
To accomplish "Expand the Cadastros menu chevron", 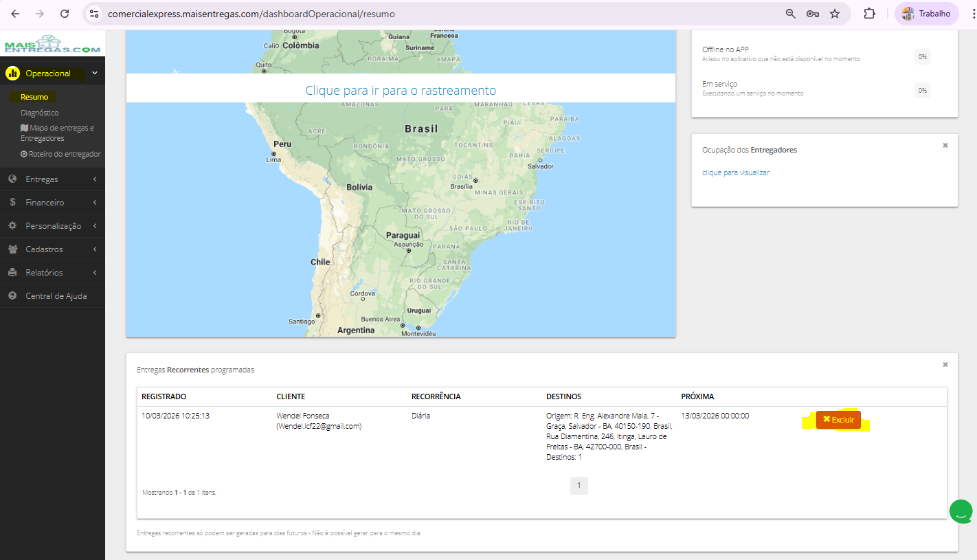I will tap(95, 249).
